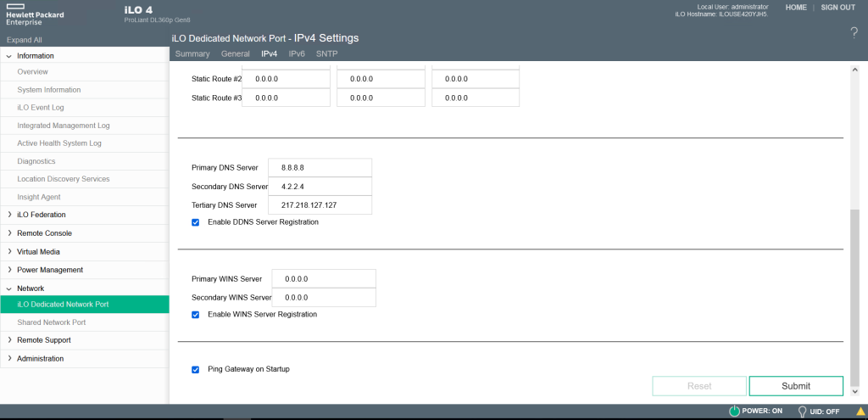Open Insight Agent page
The height and width of the screenshot is (420, 868).
coord(85,197)
